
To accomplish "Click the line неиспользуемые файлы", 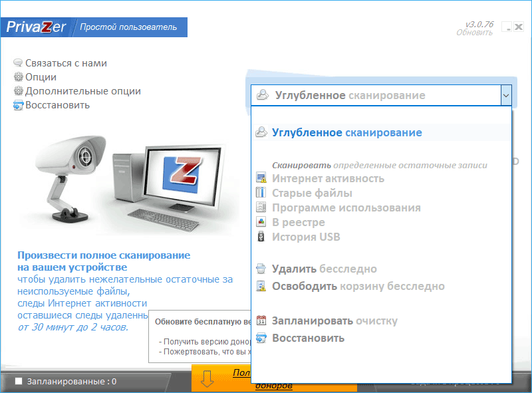I will [x=74, y=291].
